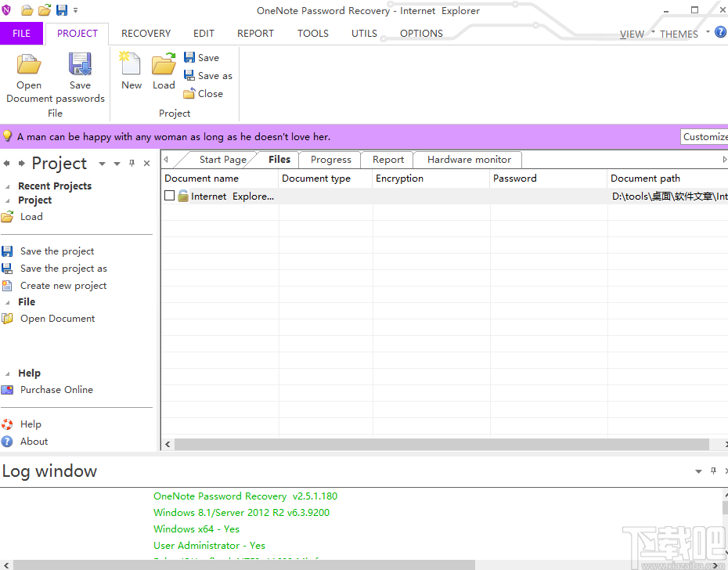Open the RECOVERY ribbon tab

(146, 33)
